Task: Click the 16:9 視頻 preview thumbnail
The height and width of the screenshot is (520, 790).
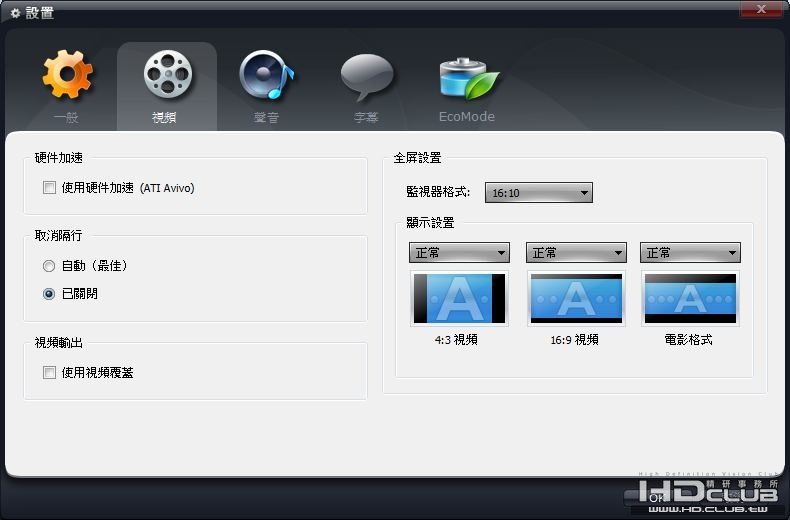Action: 576,298
